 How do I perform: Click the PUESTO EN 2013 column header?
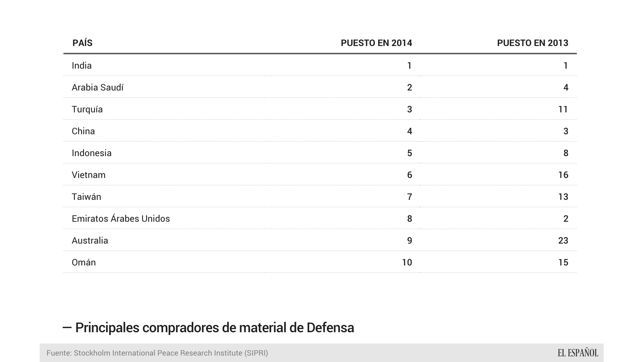tap(532, 43)
